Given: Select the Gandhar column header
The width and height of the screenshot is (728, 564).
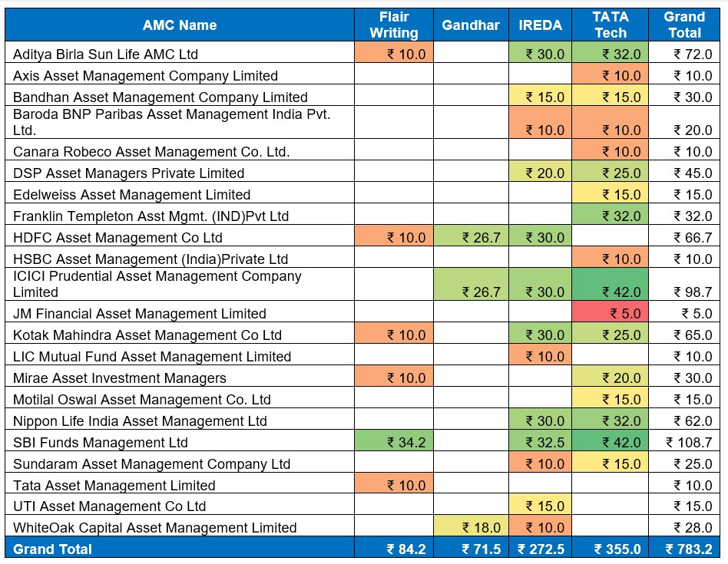Looking at the screenshot, I should pyautogui.click(x=471, y=25).
